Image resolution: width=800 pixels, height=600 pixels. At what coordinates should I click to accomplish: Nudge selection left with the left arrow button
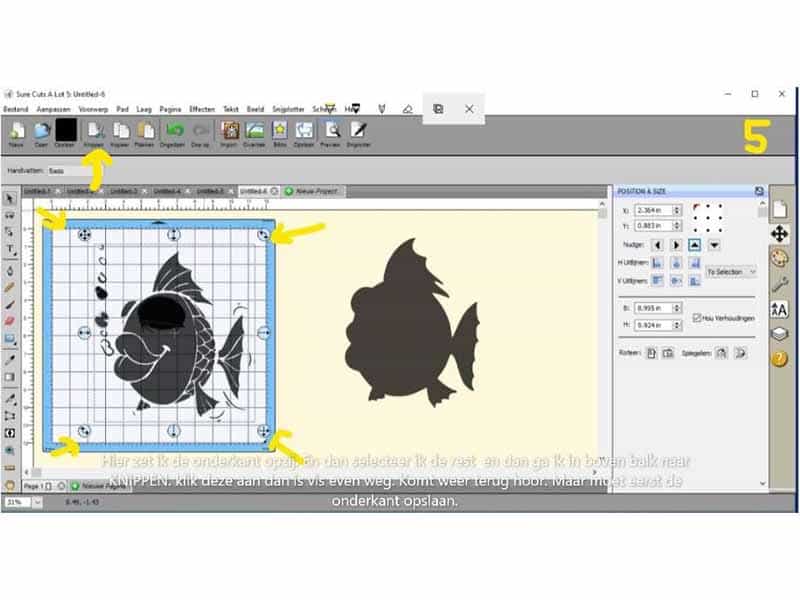tap(657, 245)
